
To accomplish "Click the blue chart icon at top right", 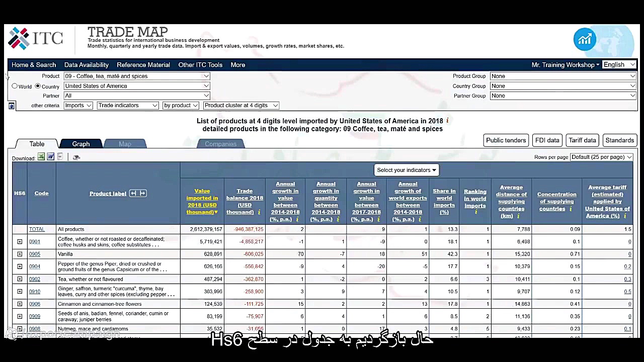I will click(585, 40).
